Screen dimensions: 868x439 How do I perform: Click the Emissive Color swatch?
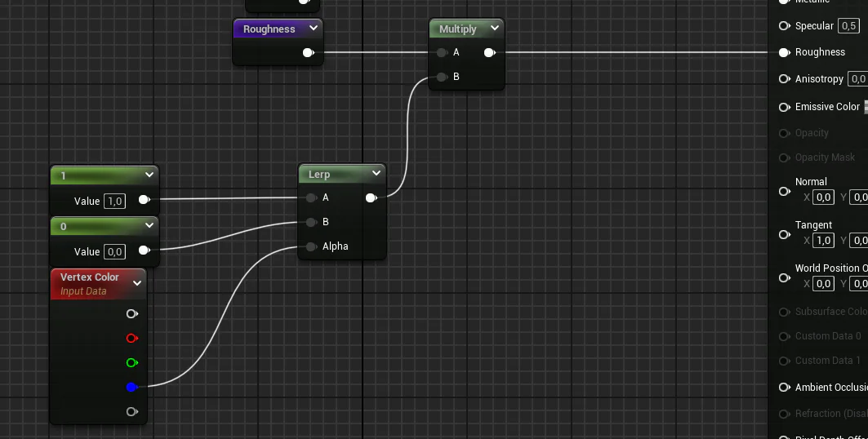click(865, 107)
